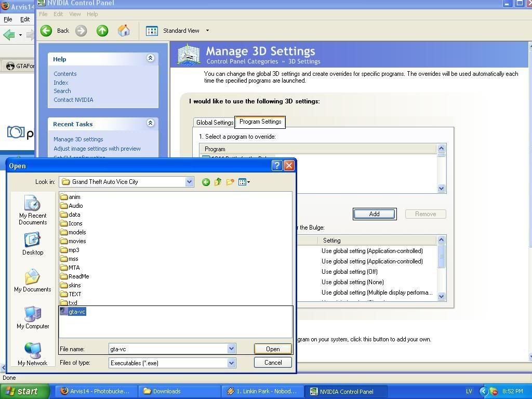Go to My Documents in places bar
Screen dimensions: 532x399
[33, 281]
